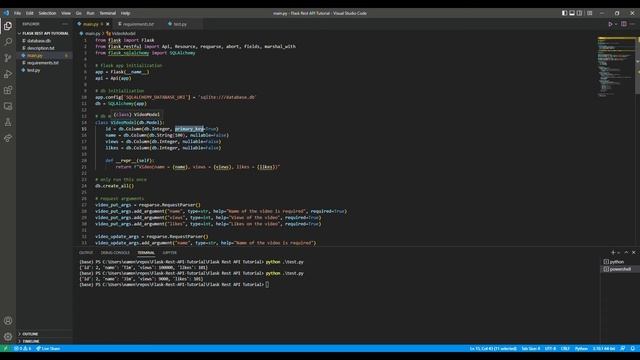Toggle primary side bar layout button
The height and width of the screenshot is (360, 640).
click(x=564, y=13)
